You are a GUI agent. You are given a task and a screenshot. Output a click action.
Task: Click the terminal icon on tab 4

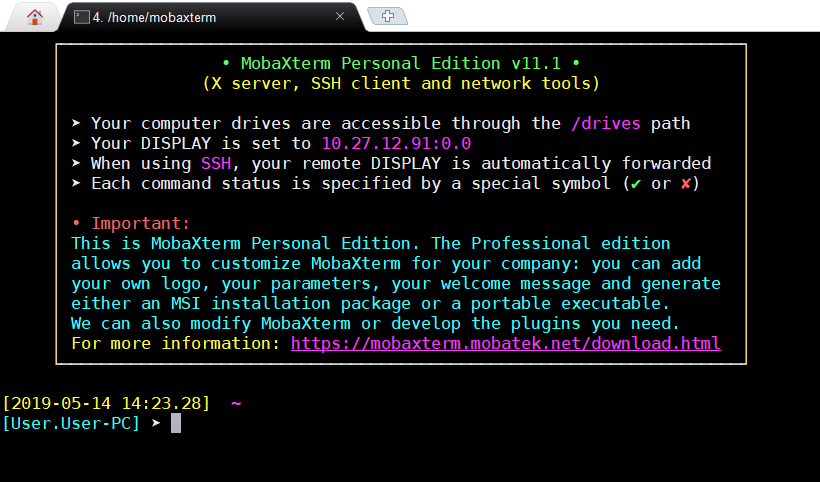82,17
